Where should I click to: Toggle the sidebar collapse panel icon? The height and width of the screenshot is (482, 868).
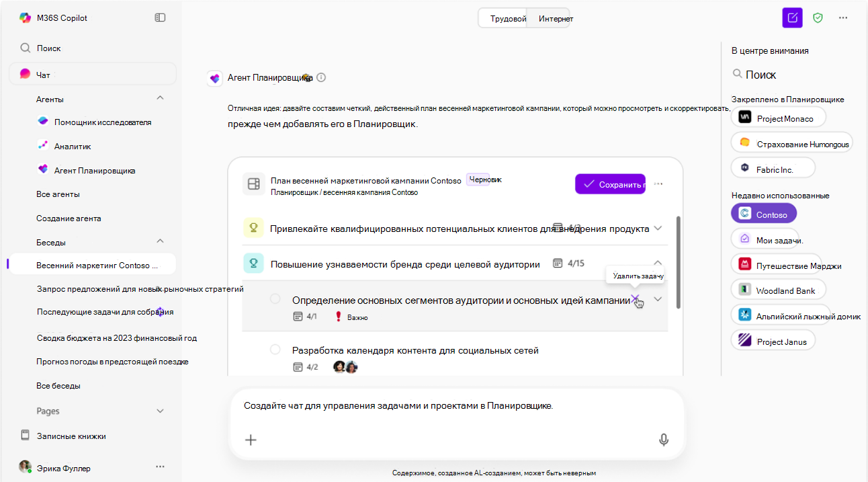160,17
